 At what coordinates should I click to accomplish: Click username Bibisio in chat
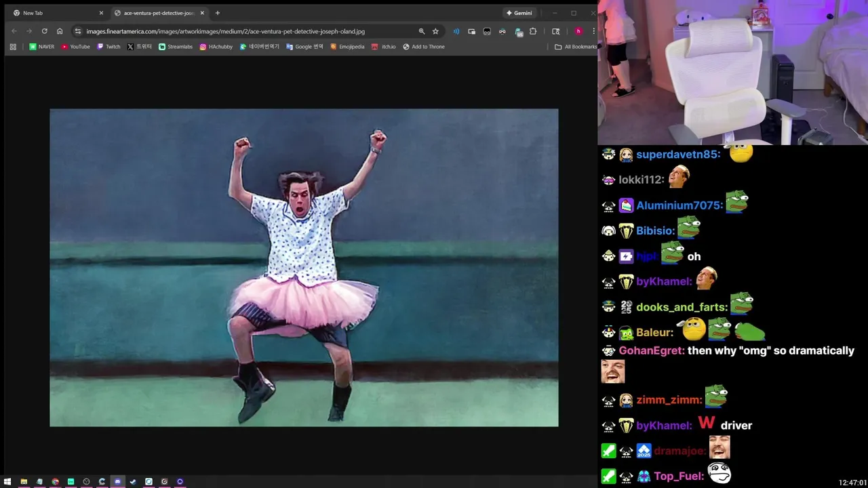pos(655,231)
